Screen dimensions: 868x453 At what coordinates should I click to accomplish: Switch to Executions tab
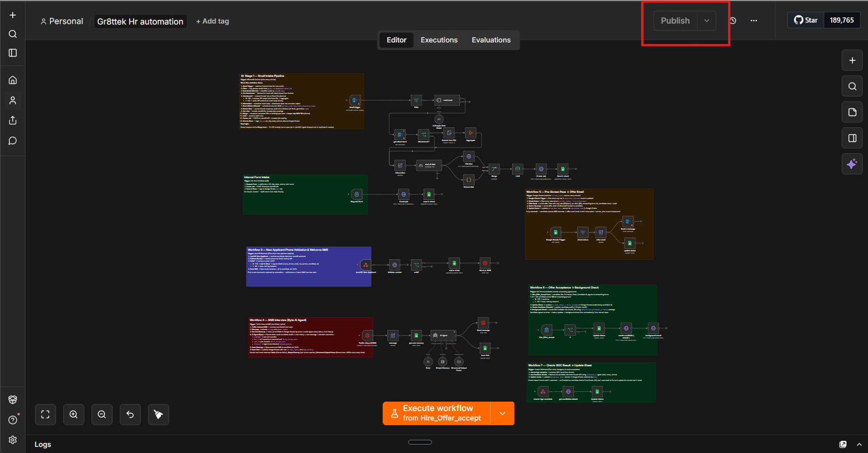click(x=439, y=40)
